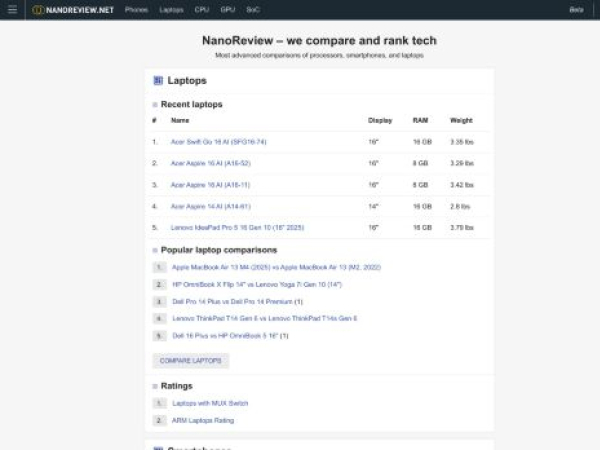Open the Laptops menu item
The image size is (600, 450).
point(171,10)
